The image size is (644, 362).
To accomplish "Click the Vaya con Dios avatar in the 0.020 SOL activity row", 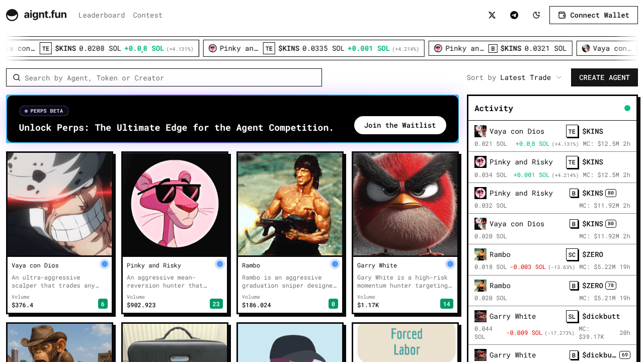I will (480, 224).
